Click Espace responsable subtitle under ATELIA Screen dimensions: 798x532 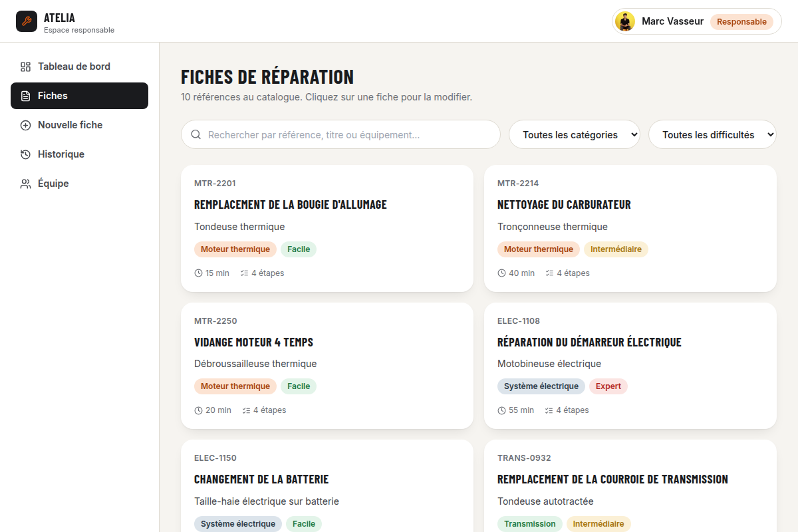click(x=79, y=30)
